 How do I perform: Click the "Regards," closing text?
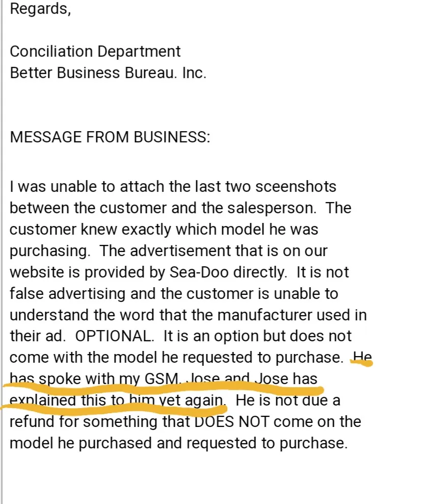pyautogui.click(x=40, y=9)
